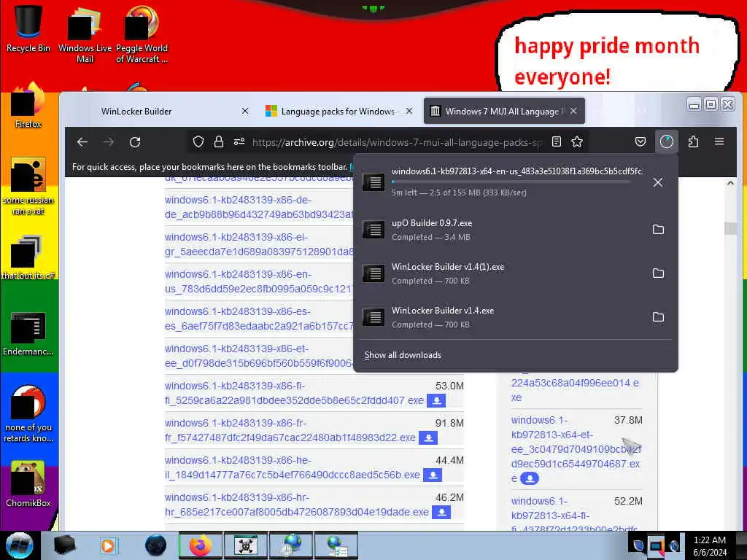Open windows6.1-kb2483139-x86-fi-fi link
Image resolution: width=747 pixels, height=560 pixels.
tap(294, 393)
